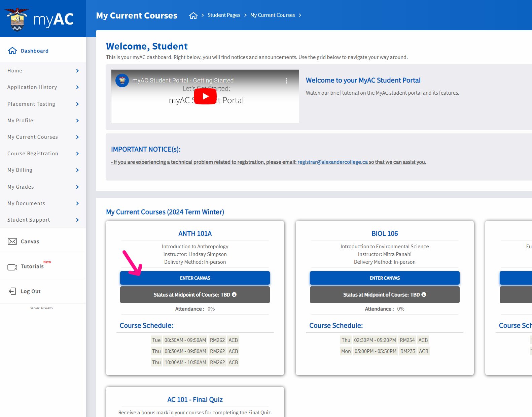Expand My Current Courses sidebar chevron
This screenshot has height=417, width=532.
pyautogui.click(x=77, y=137)
